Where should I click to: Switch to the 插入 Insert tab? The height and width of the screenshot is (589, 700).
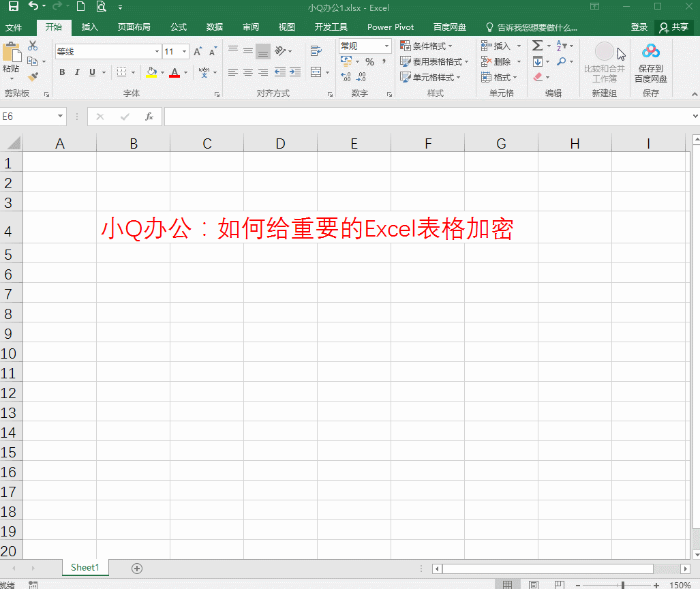point(90,27)
